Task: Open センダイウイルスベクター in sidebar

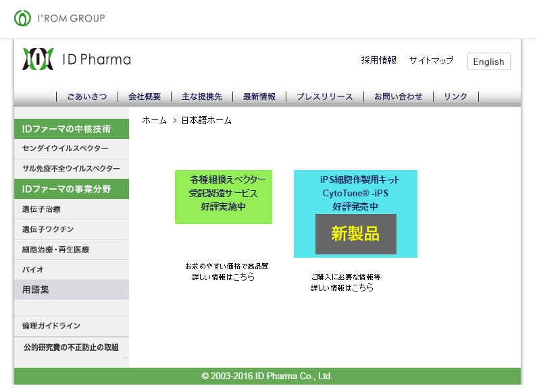Action: coord(72,148)
